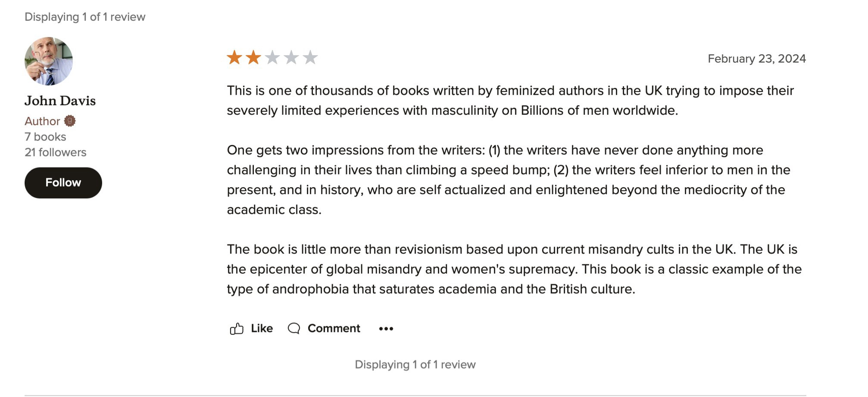Click the speech bubble Comment icon
Screen dimensions: 868x397
click(x=294, y=328)
